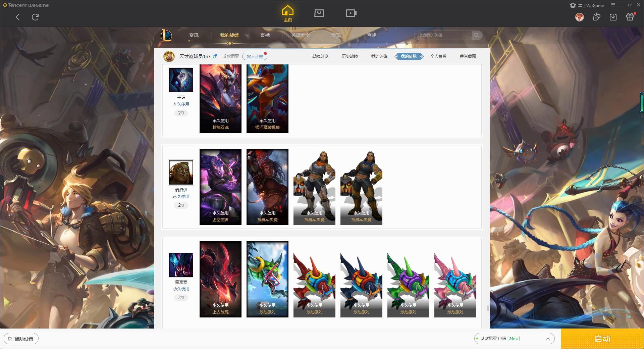Click the 2/3 count under 千珏
Image resolution: width=644 pixels, height=349 pixels.
181,113
